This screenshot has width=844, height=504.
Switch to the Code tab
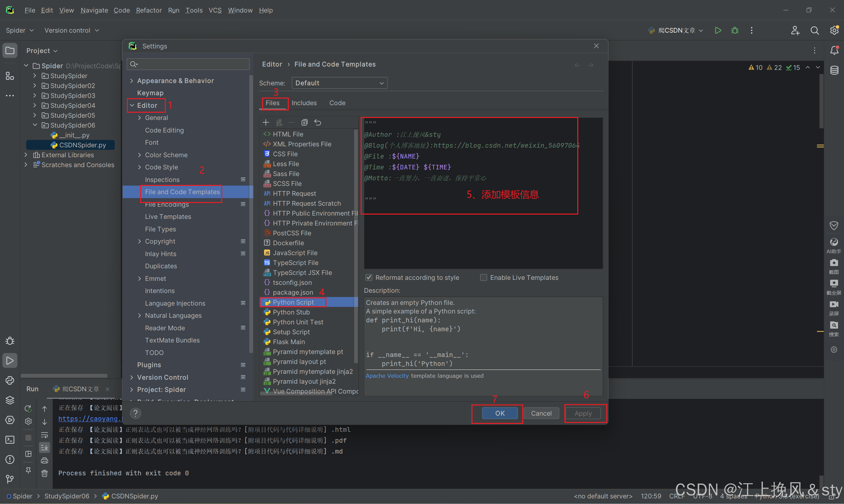pos(337,103)
